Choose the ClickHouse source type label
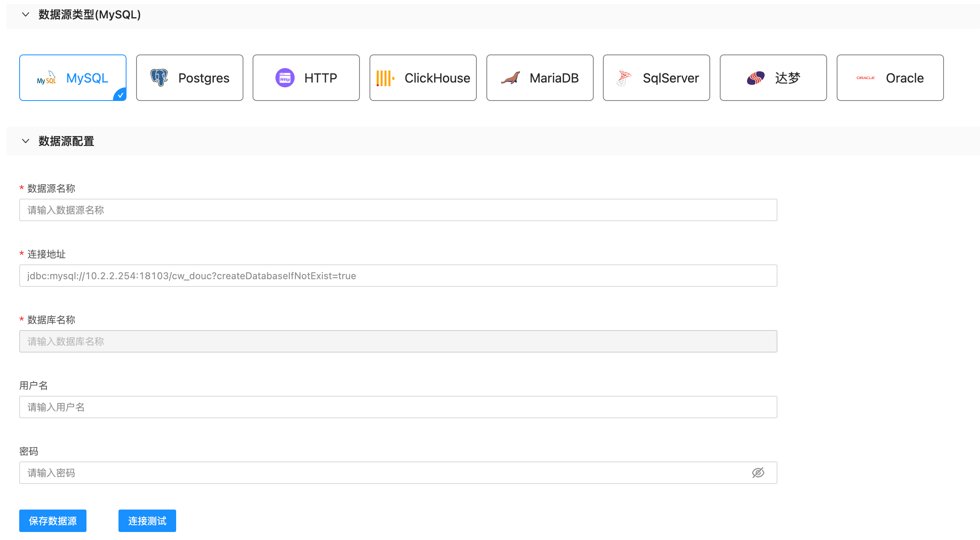The height and width of the screenshot is (540, 980). [437, 78]
